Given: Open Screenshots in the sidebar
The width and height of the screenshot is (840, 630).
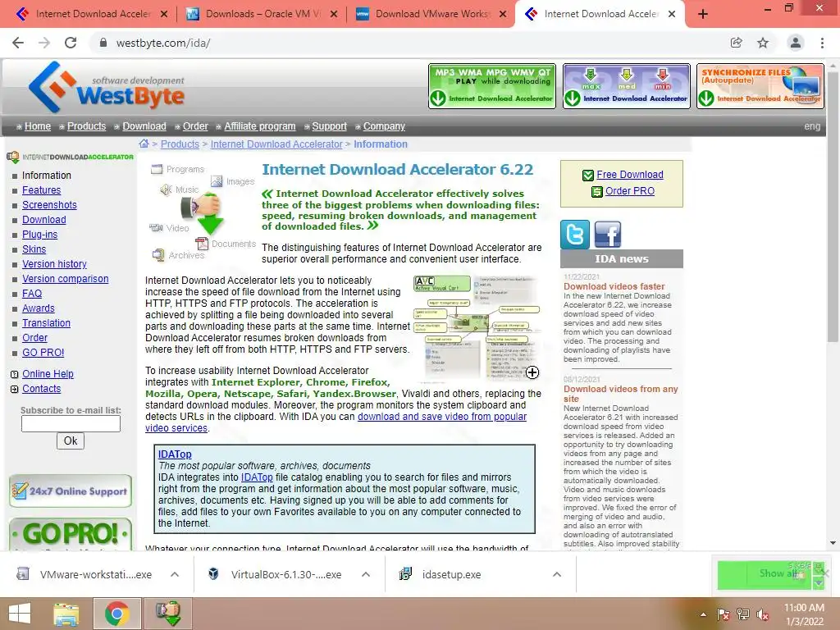Looking at the screenshot, I should pyautogui.click(x=49, y=204).
